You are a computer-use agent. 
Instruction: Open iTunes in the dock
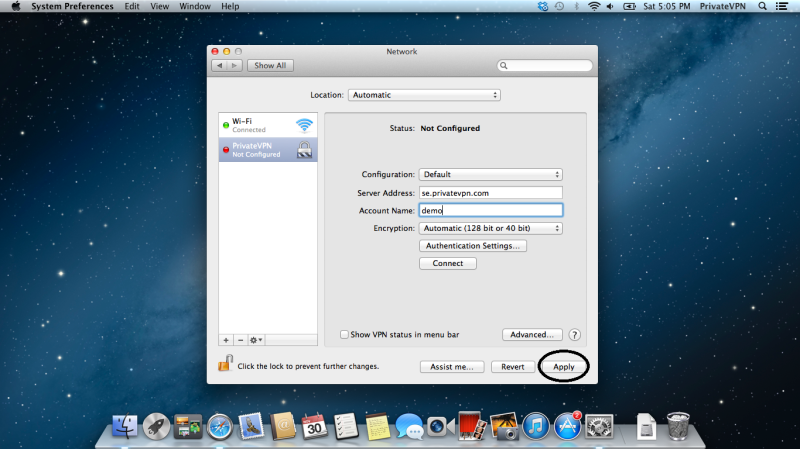tap(536, 428)
